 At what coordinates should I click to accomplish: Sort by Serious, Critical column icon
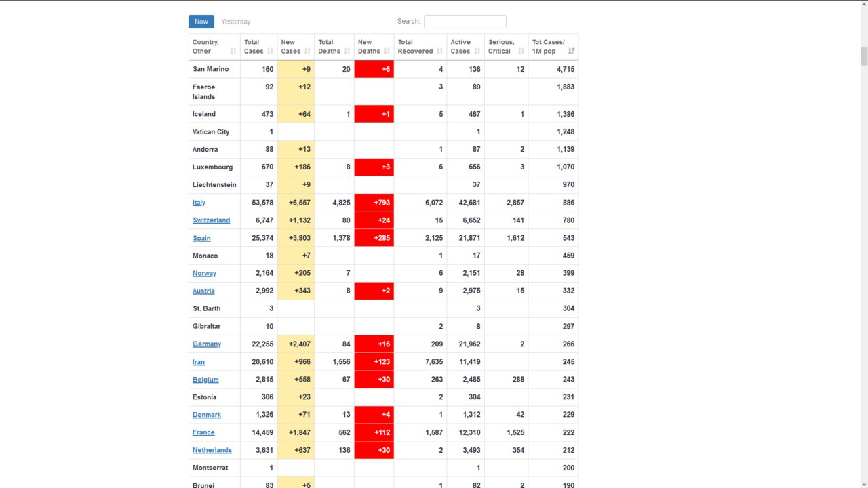[521, 51]
